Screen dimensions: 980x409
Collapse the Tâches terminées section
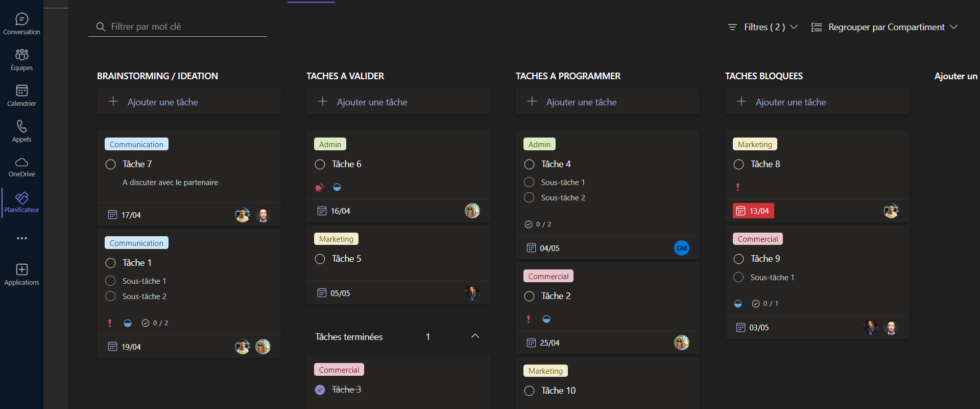[x=475, y=336]
